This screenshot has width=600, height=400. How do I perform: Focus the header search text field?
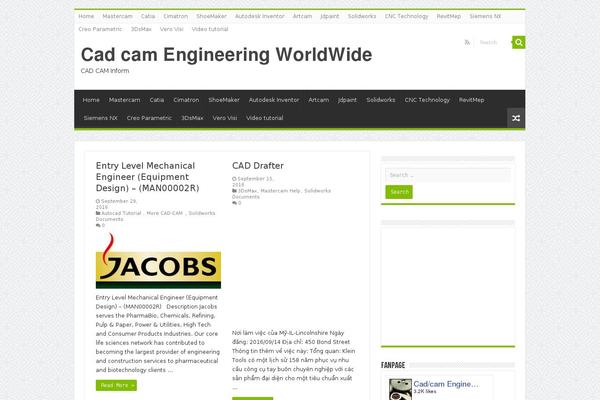492,42
